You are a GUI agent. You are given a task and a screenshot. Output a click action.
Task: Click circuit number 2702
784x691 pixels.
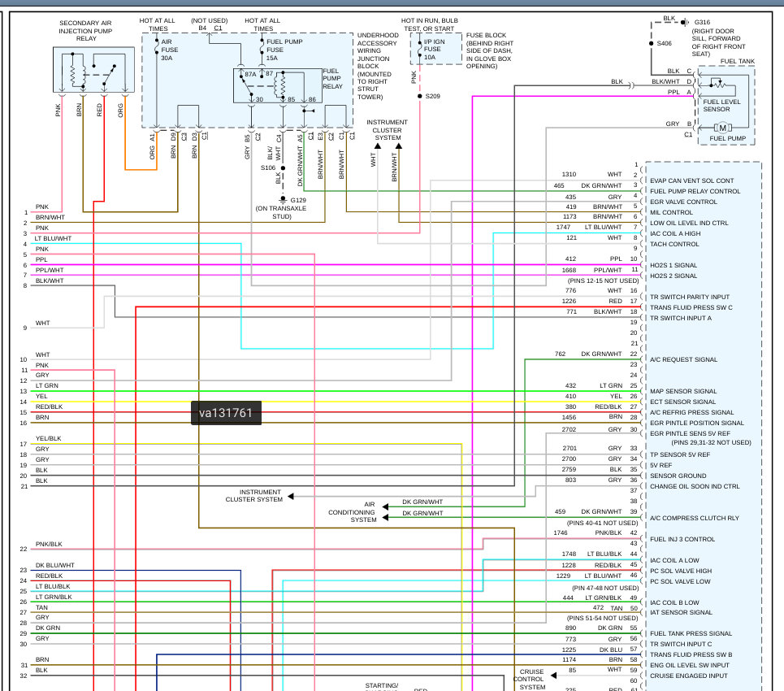(569, 428)
